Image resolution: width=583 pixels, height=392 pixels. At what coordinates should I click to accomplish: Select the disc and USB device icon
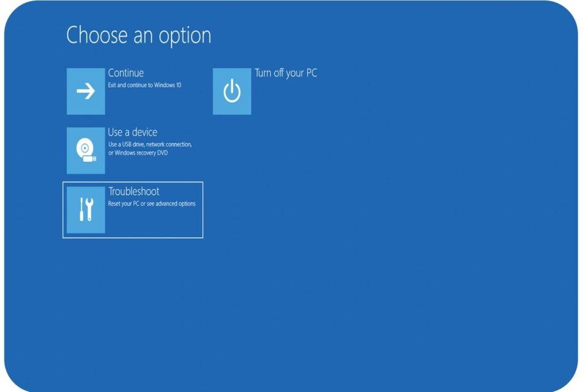[x=85, y=151]
